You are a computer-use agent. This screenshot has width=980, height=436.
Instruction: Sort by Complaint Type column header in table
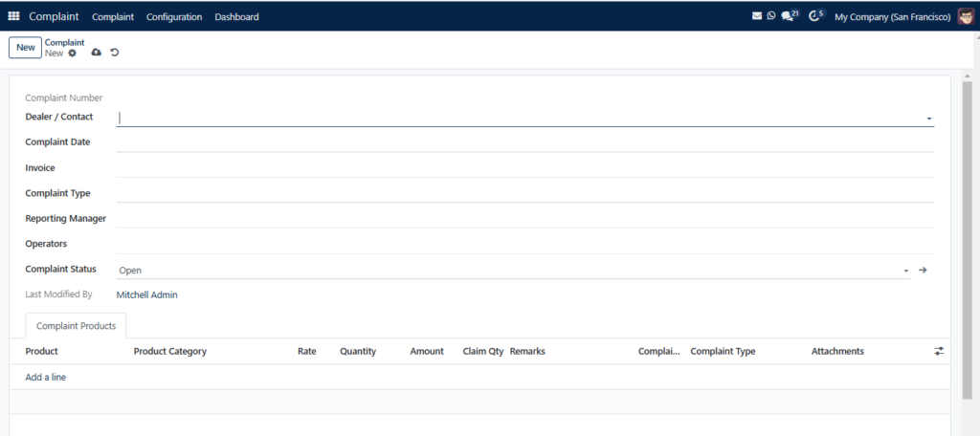coord(723,351)
